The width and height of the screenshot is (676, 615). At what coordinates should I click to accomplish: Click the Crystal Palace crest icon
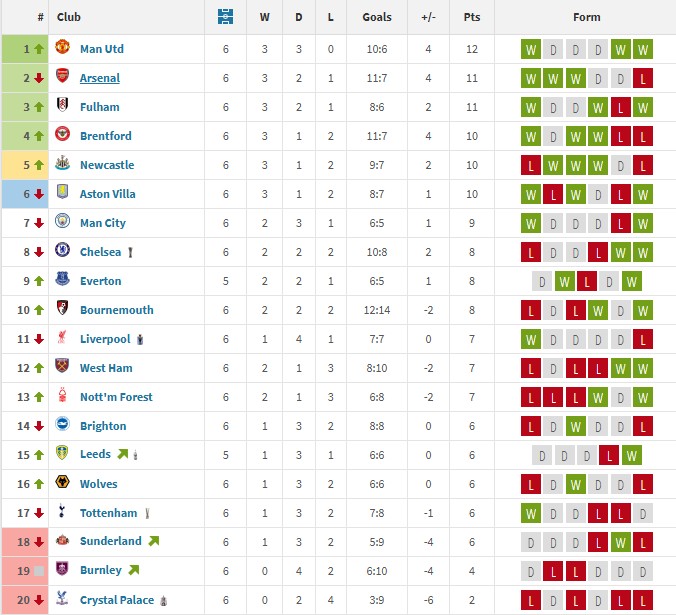pyautogui.click(x=62, y=600)
